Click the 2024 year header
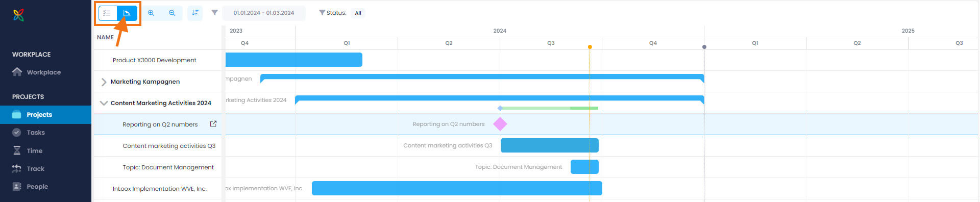The image size is (980, 202). (x=500, y=31)
